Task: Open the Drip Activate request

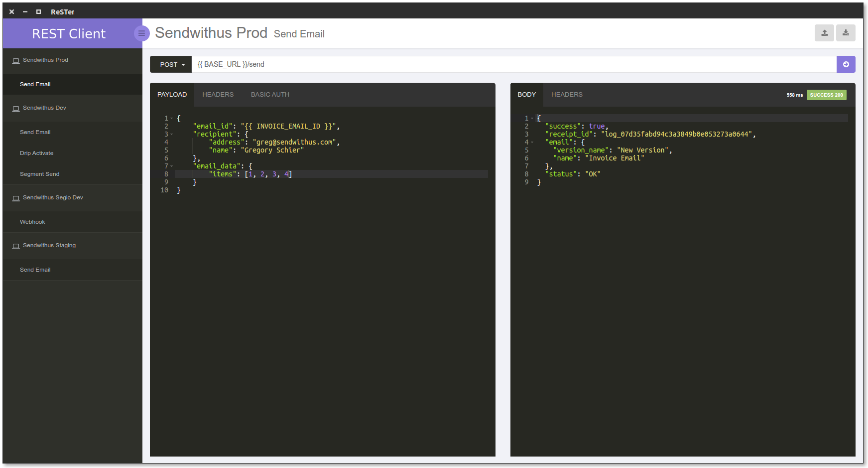Action: pyautogui.click(x=73, y=153)
